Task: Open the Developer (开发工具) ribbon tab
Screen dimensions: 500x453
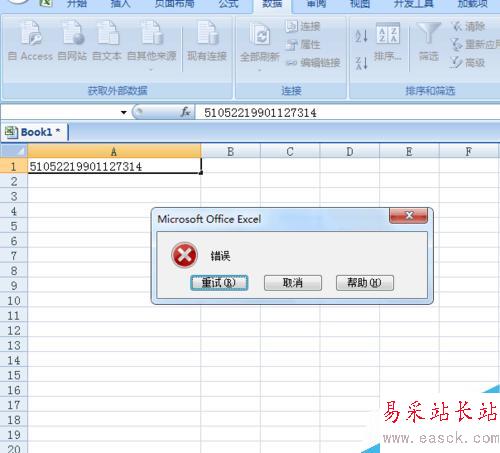Action: tap(414, 4)
